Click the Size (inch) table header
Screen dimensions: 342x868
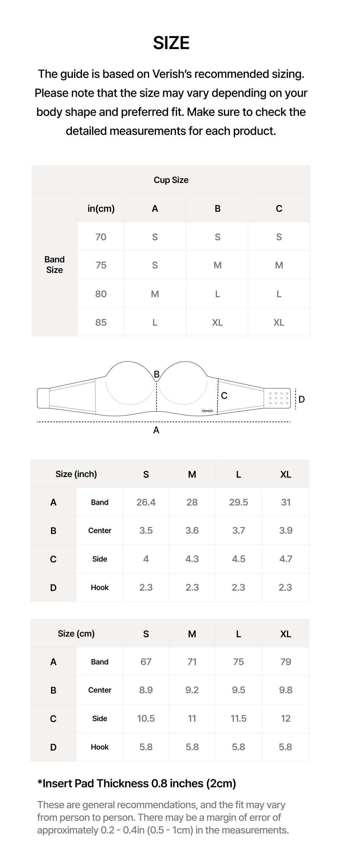point(76,474)
